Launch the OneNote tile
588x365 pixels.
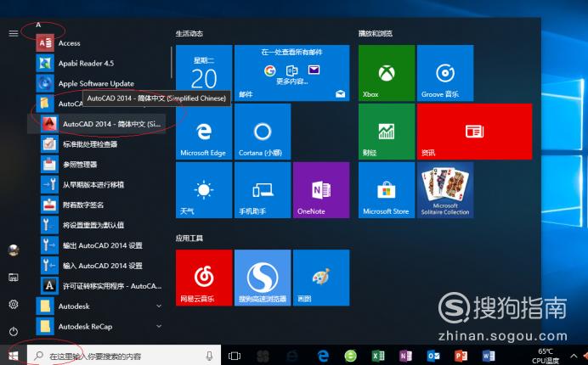[321, 190]
